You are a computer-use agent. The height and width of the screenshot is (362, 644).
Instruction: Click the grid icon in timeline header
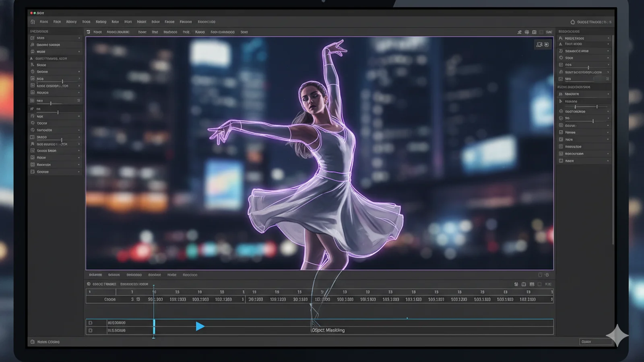(x=532, y=284)
